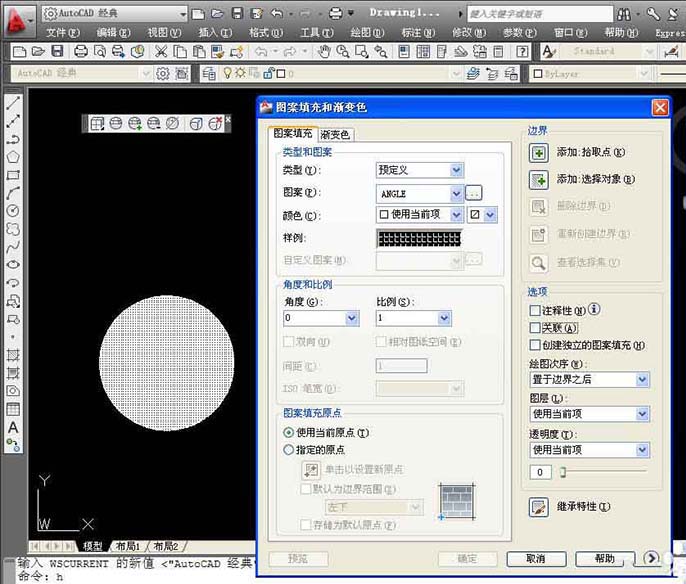Click the hatch pattern sample swatch
This screenshot has width=686, height=584.
(419, 239)
